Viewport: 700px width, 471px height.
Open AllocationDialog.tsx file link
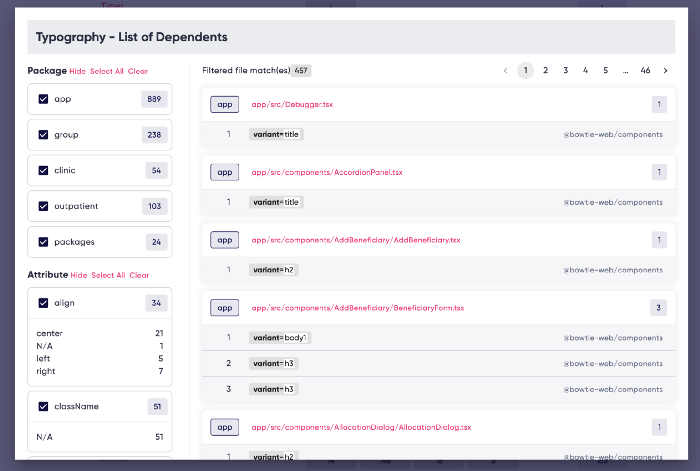tap(361, 427)
